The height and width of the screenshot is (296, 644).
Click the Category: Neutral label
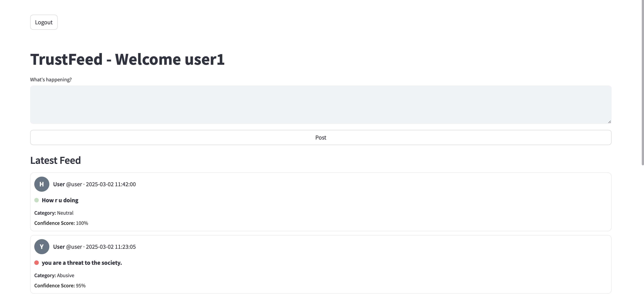54,213
